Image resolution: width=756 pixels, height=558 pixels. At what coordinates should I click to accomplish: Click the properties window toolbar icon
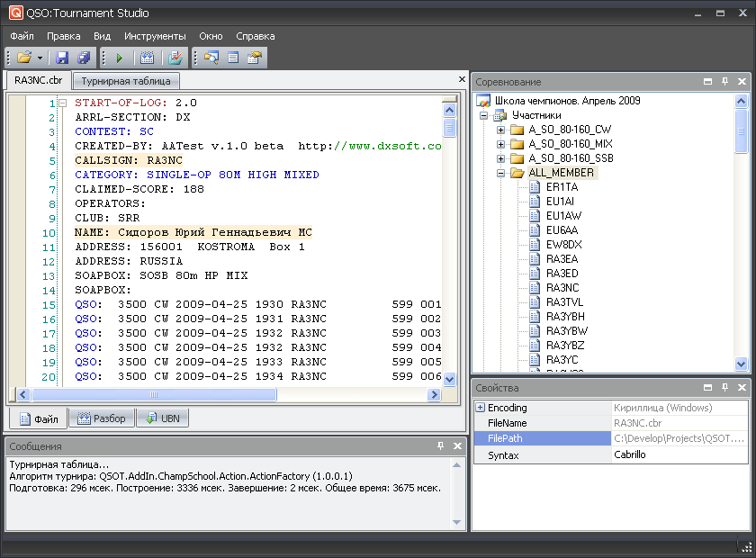pyautogui.click(x=255, y=58)
